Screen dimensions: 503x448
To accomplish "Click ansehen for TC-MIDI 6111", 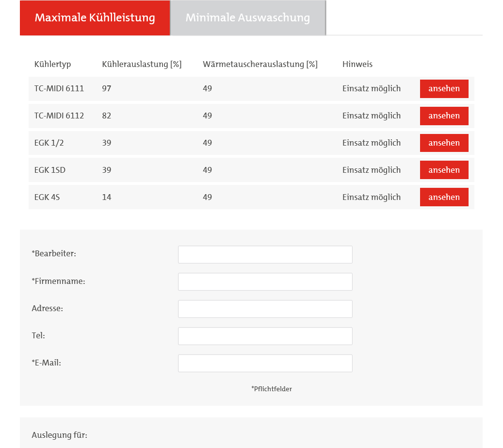I will pos(444,89).
